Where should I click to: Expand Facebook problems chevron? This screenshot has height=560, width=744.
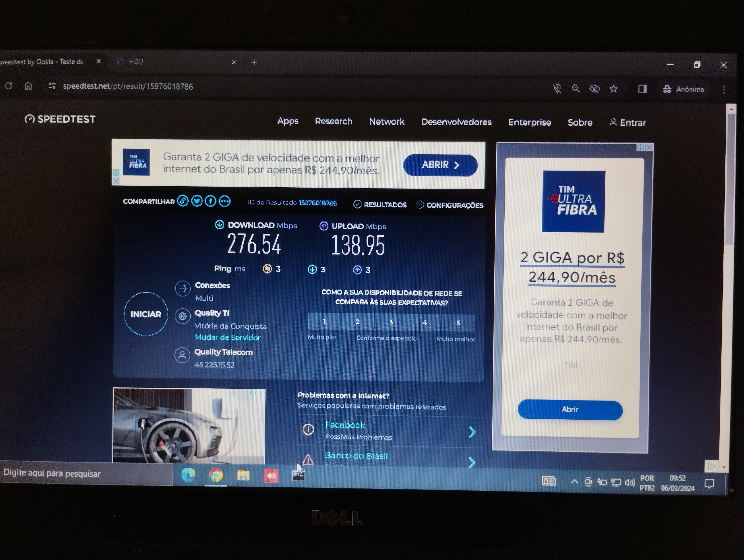472,432
